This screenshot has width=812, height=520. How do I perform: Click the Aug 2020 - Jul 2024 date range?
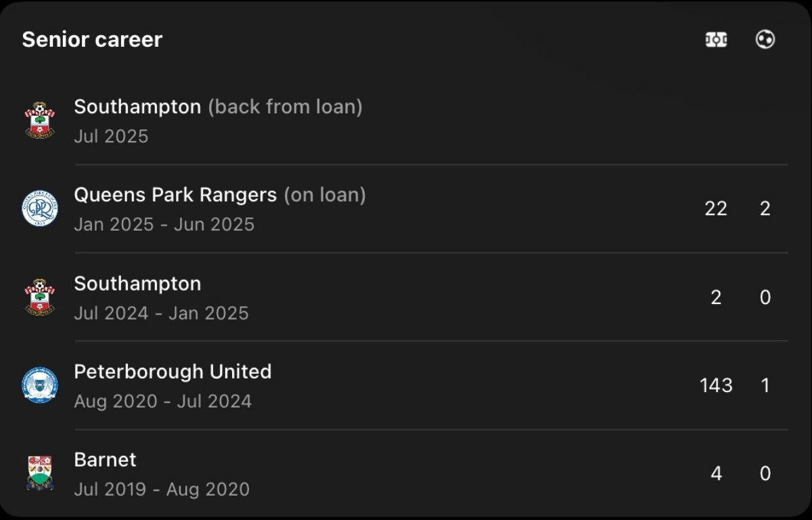(x=163, y=402)
